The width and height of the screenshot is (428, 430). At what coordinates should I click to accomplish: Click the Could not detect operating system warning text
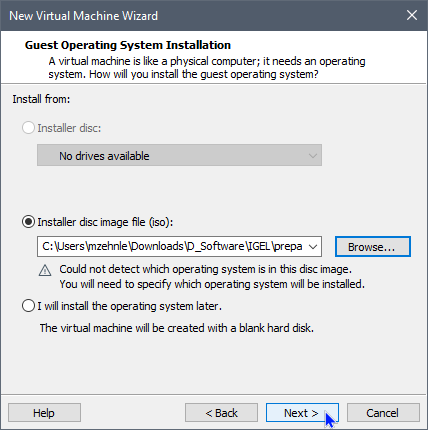click(x=212, y=277)
